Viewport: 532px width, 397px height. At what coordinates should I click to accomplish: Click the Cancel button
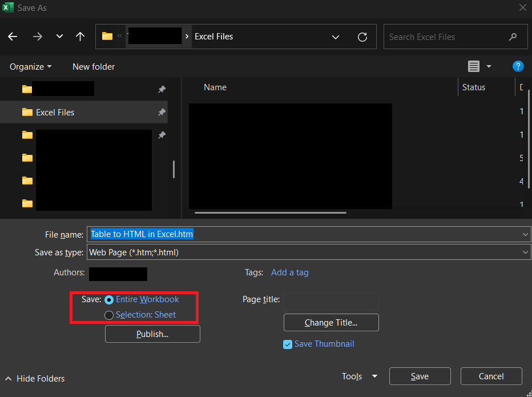491,376
